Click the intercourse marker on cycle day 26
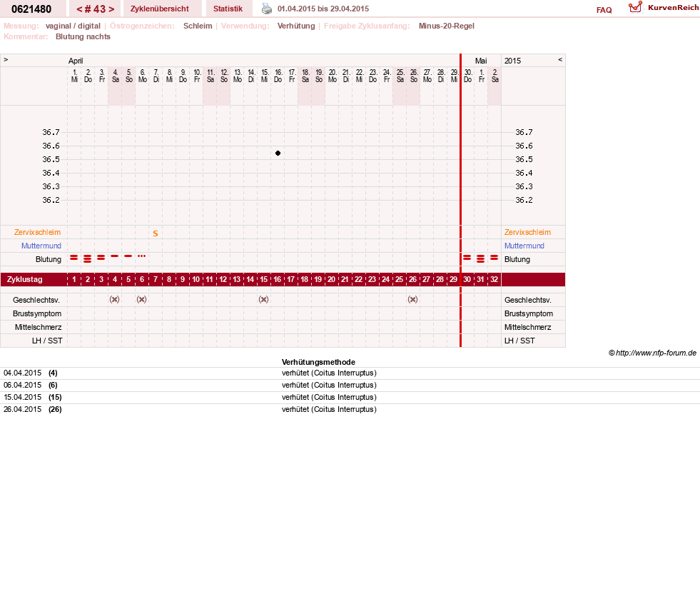 point(413,299)
